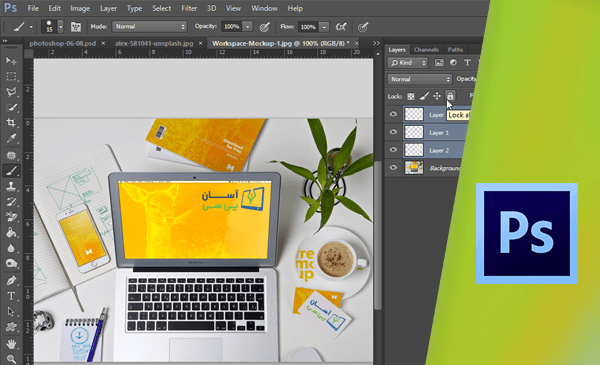The width and height of the screenshot is (600, 365).
Task: Switch to photoshop-06-08.psd document tab
Action: [62, 43]
